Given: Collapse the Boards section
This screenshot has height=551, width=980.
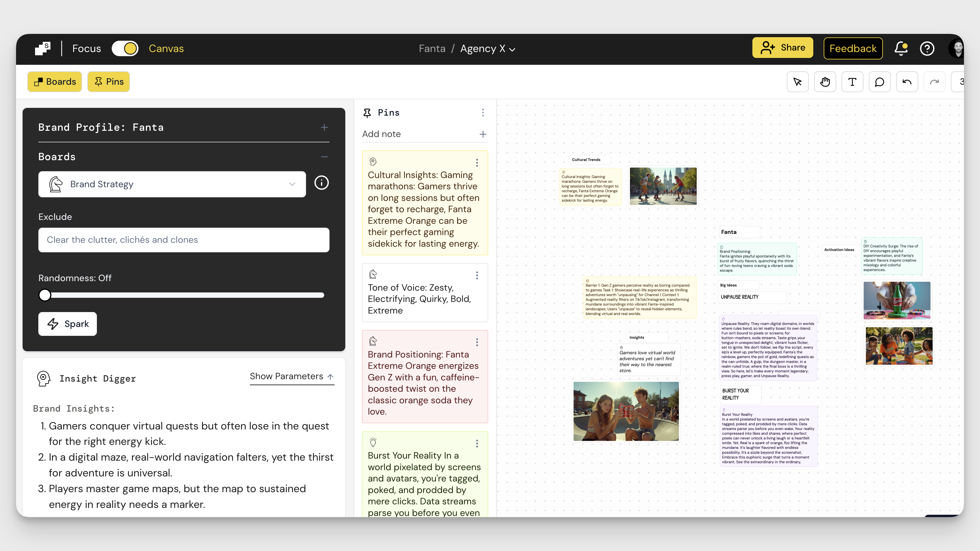Looking at the screenshot, I should tap(324, 157).
